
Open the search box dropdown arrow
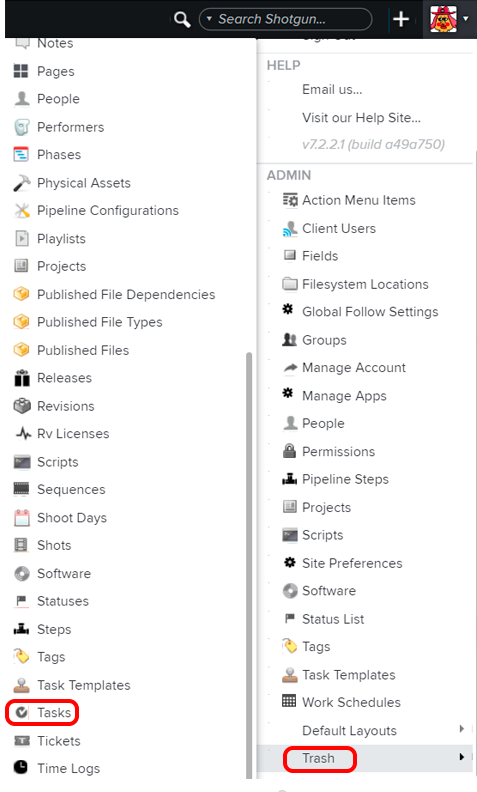(209, 19)
